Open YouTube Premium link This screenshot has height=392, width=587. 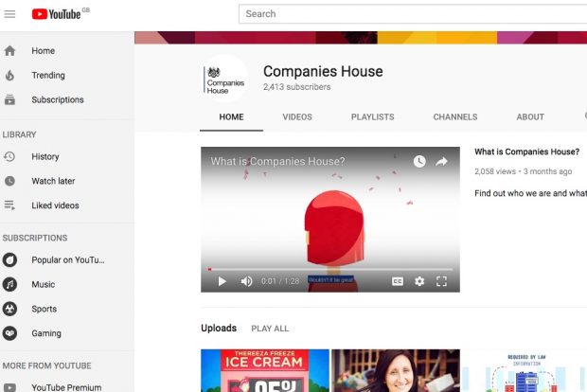pyautogui.click(x=66, y=385)
